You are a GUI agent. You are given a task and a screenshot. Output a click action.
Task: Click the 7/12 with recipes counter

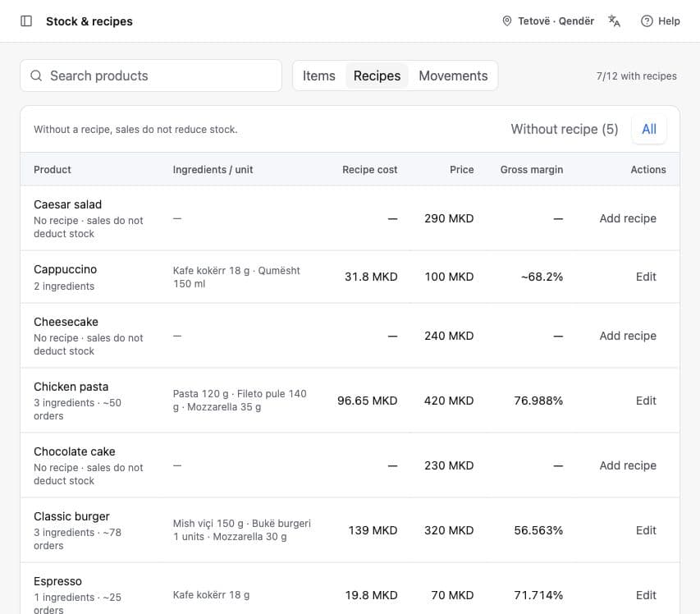[x=636, y=76]
